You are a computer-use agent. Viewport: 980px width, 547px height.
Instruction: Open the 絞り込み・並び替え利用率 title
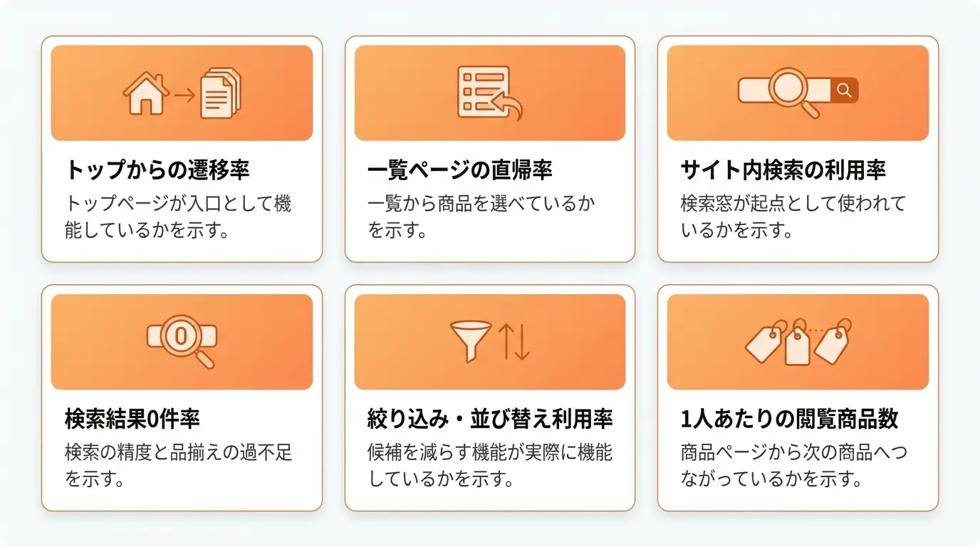point(490,420)
